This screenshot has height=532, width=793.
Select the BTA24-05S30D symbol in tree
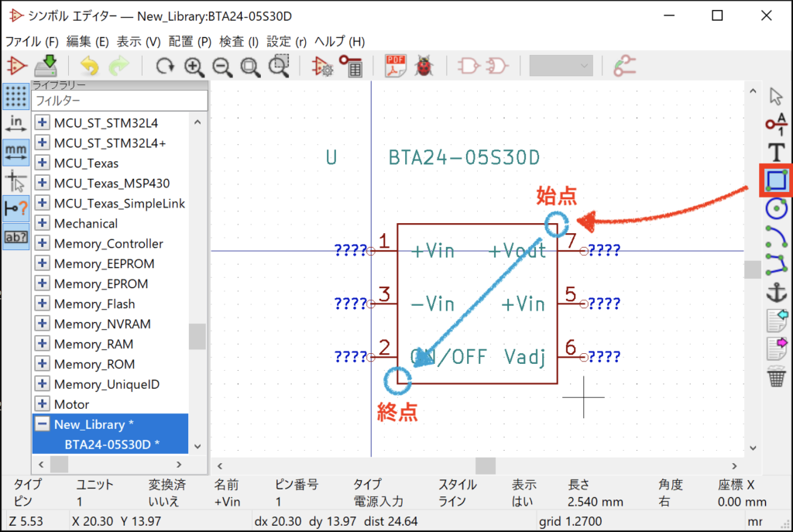coord(112,444)
